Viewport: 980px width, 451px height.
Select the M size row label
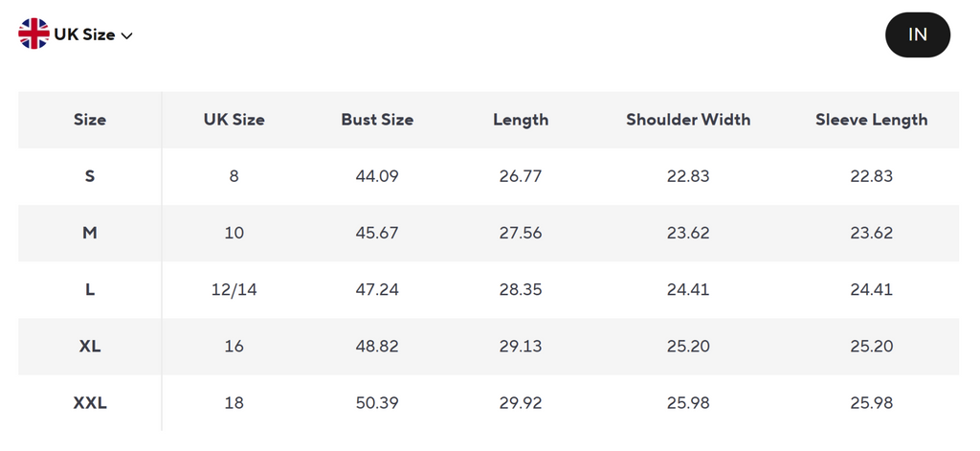coord(90,233)
